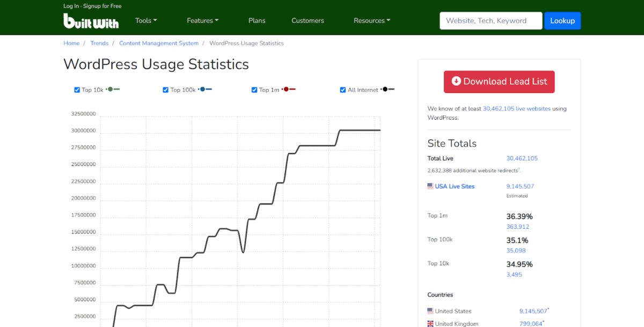The height and width of the screenshot is (327, 644).
Task: Click the United States flag icon in Countries
Action: [x=430, y=311]
